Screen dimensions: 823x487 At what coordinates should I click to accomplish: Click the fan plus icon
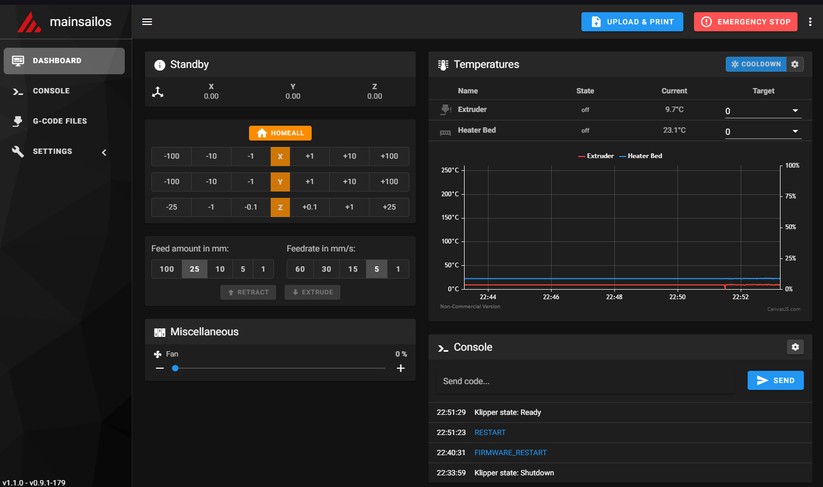(x=401, y=369)
